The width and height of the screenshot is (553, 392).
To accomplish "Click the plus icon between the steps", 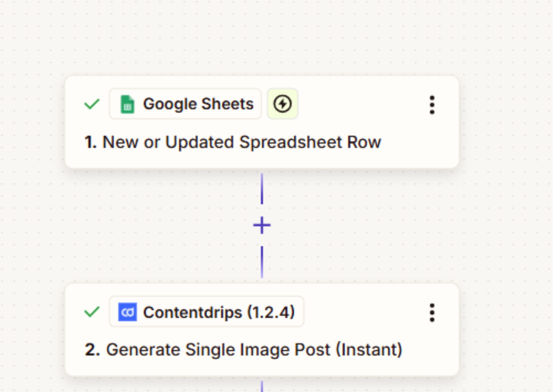I will 262,225.
